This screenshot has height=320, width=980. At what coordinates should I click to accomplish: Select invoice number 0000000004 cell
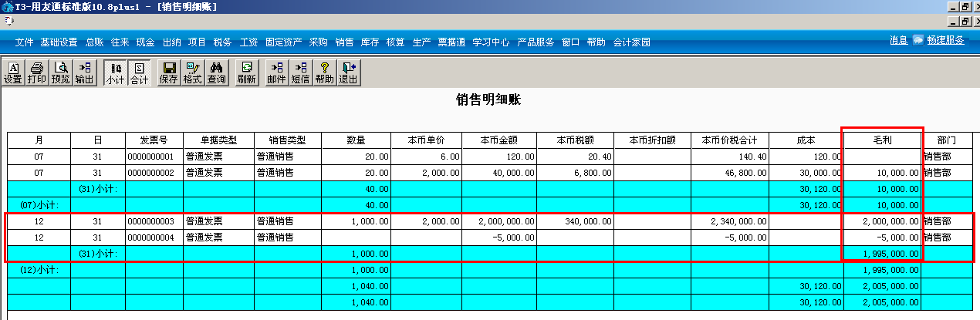[154, 237]
